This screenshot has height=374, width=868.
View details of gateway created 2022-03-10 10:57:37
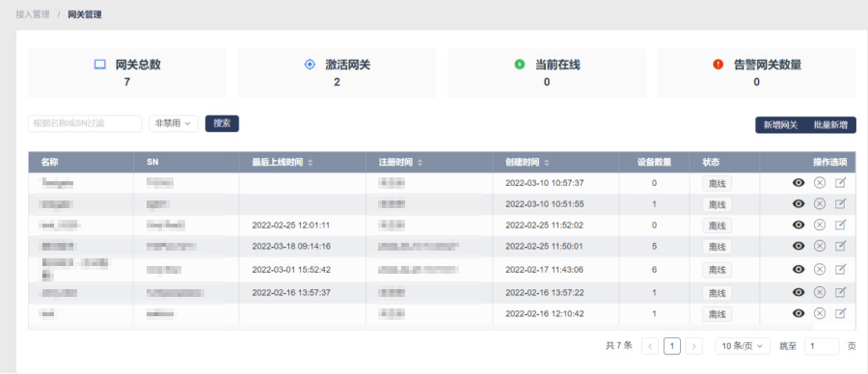point(799,182)
